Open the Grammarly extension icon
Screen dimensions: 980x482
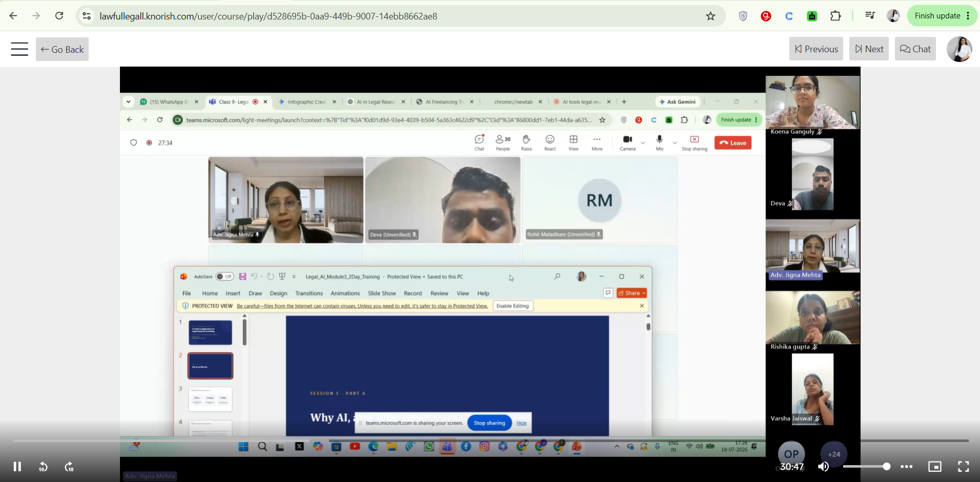(x=766, y=16)
